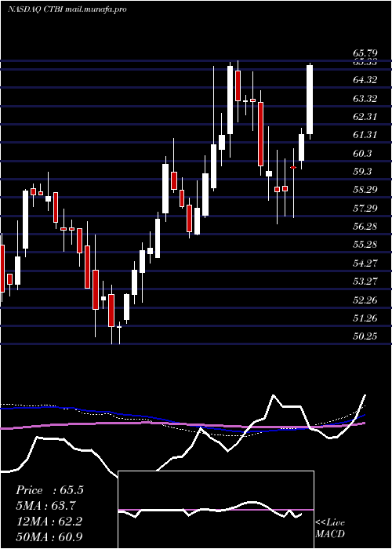Click the 62.31 price axis label

365,117
